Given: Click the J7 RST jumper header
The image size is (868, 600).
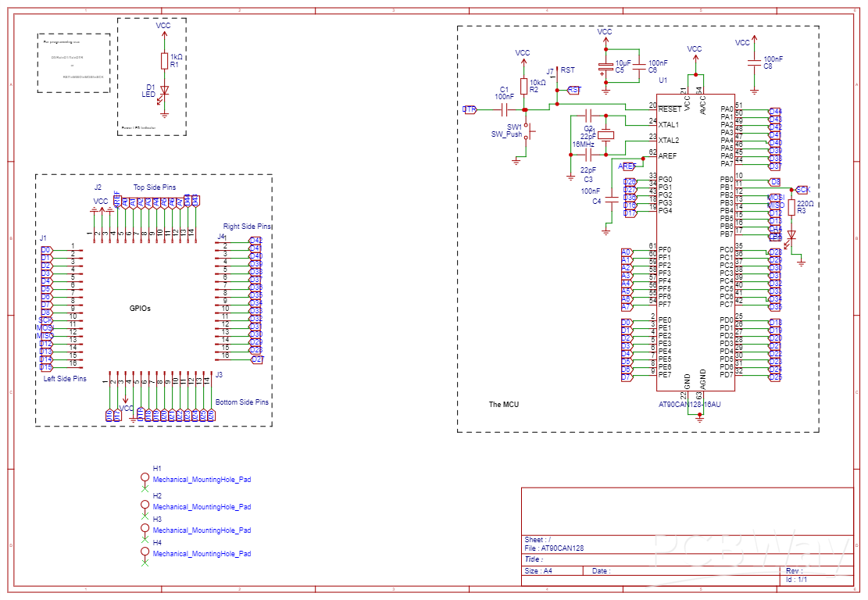Looking at the screenshot, I should [x=556, y=75].
